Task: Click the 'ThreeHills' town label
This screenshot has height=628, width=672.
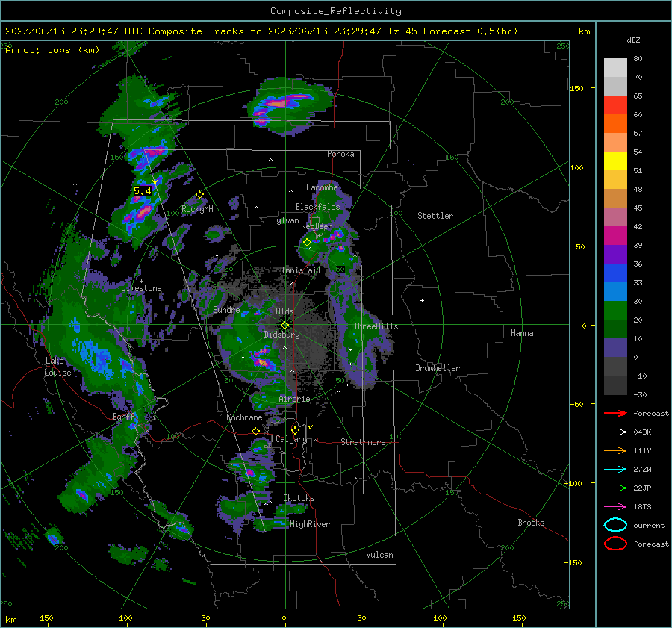Action: pyautogui.click(x=376, y=326)
